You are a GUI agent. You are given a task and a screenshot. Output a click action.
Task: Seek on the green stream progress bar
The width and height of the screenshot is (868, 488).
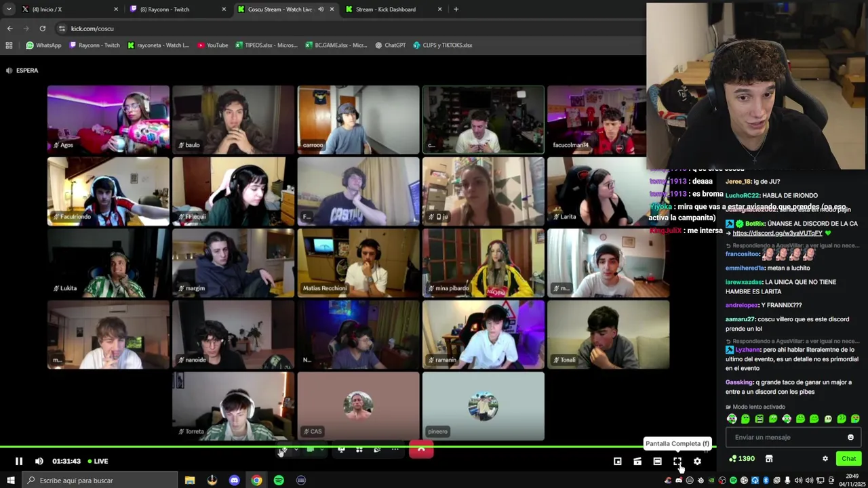[x=358, y=447]
